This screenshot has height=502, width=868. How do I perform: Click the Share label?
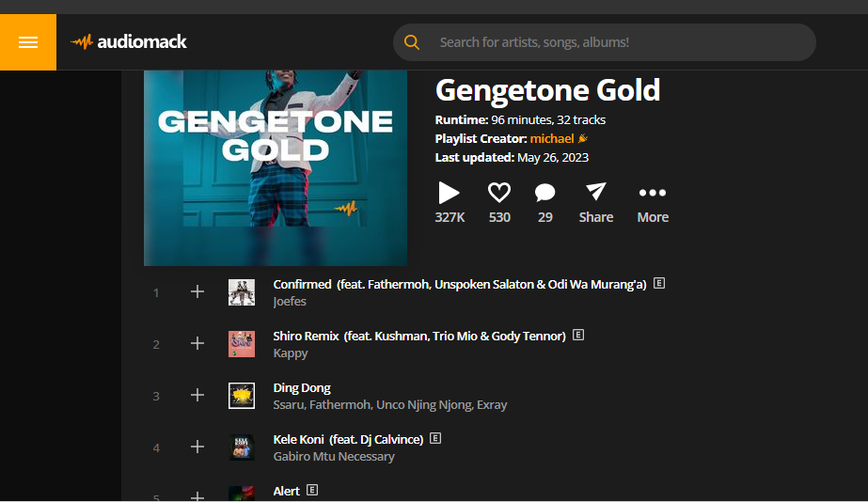coord(595,217)
